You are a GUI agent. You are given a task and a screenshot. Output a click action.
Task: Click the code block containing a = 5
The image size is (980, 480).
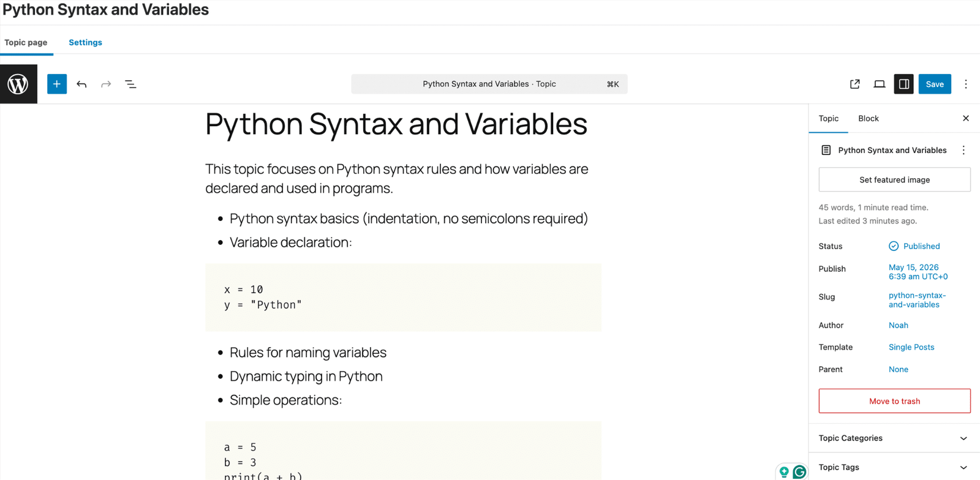pos(404,451)
